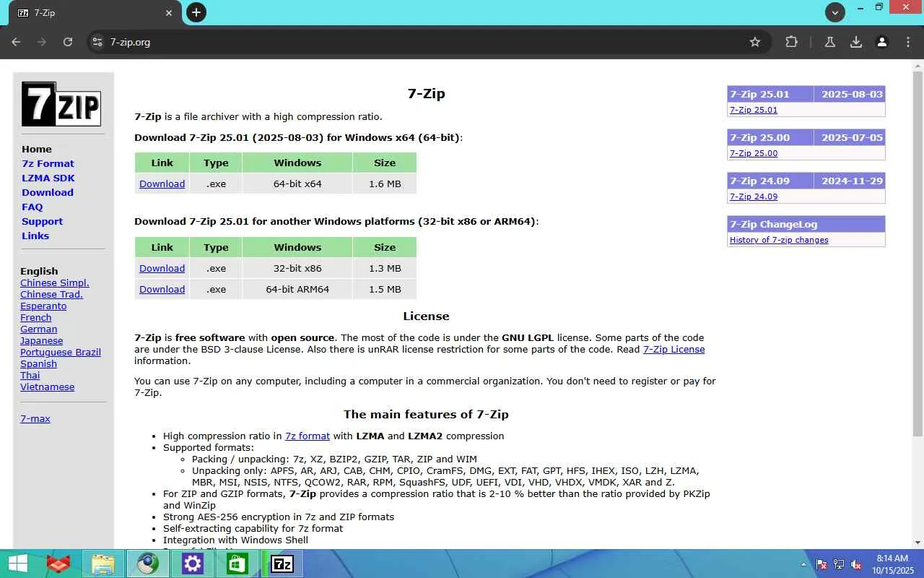This screenshot has width=924, height=578.
Task: Open the profile avatar menu
Action: click(x=882, y=42)
